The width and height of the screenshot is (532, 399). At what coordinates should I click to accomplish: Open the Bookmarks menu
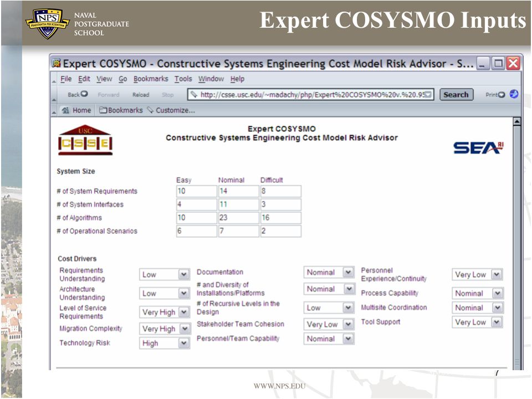[x=151, y=79]
